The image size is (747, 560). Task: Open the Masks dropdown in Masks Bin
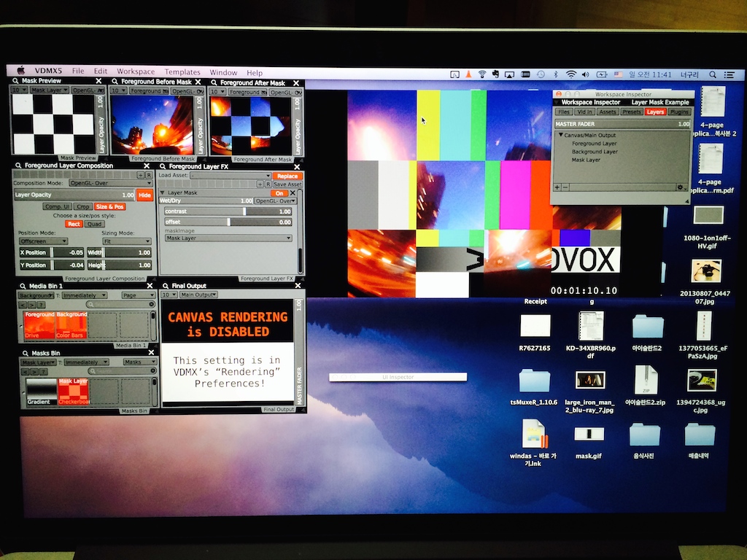(x=139, y=362)
